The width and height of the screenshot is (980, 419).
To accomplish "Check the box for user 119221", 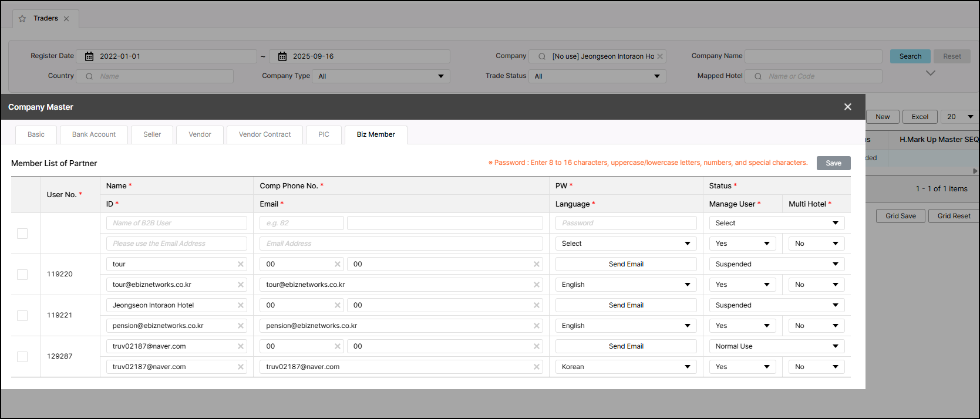I will coord(22,315).
